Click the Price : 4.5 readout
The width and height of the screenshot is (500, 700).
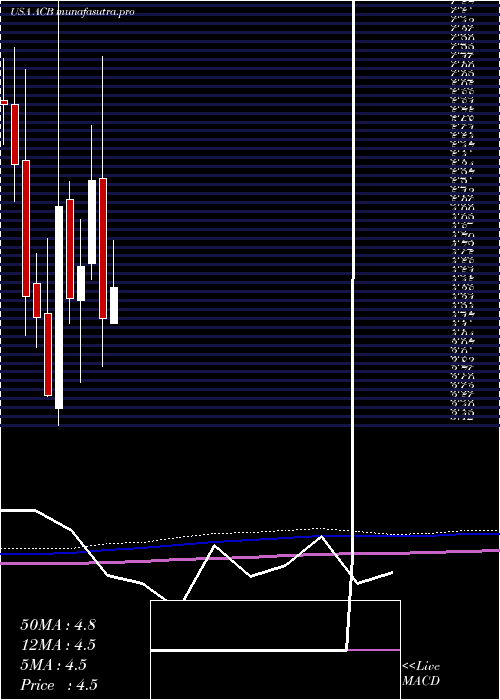59,685
